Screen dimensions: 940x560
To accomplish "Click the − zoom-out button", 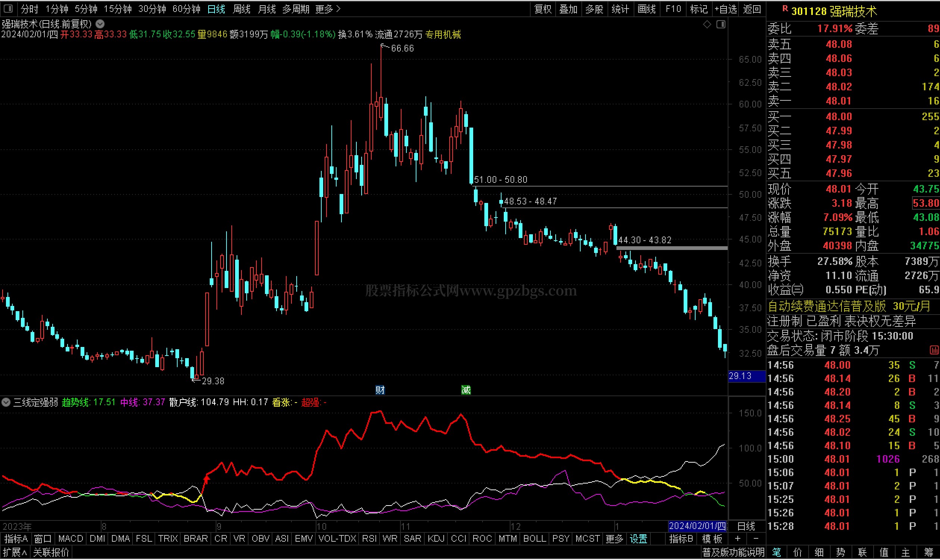I will pyautogui.click(x=756, y=539).
